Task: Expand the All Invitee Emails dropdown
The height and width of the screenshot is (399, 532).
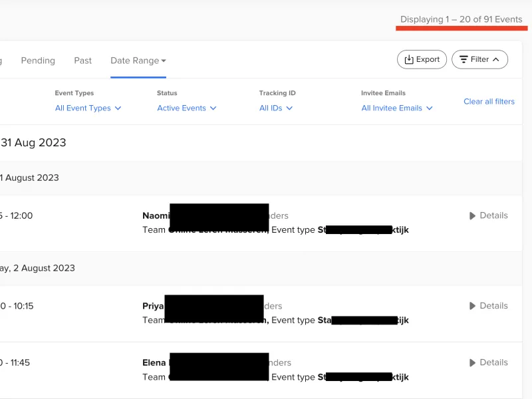Action: (396, 108)
